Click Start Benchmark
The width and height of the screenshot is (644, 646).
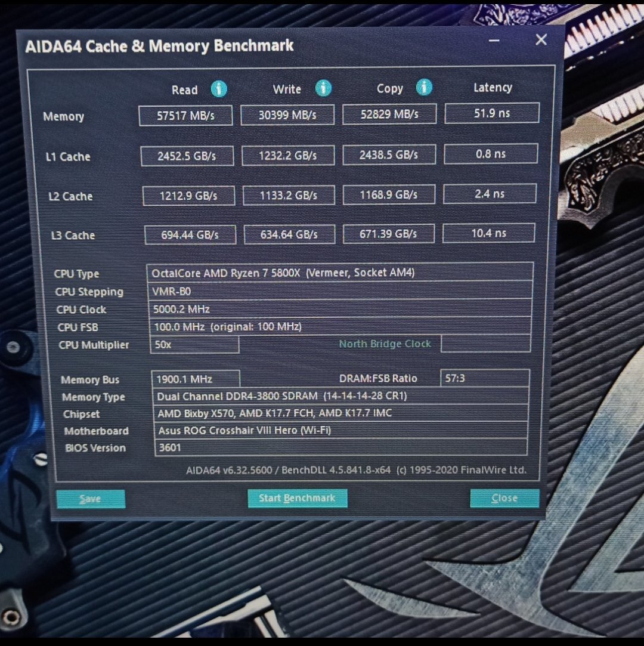click(298, 498)
